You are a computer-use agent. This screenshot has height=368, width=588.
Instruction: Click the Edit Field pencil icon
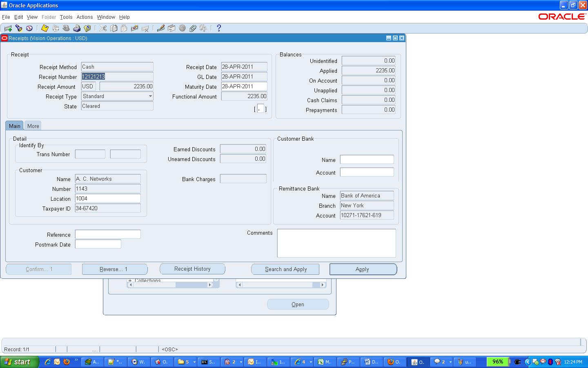pos(160,28)
